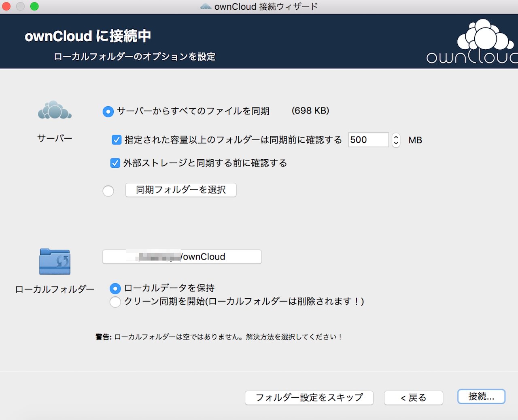The width and height of the screenshot is (518, 420).
Task: Click the local sync folder icon
Action: pyautogui.click(x=55, y=262)
